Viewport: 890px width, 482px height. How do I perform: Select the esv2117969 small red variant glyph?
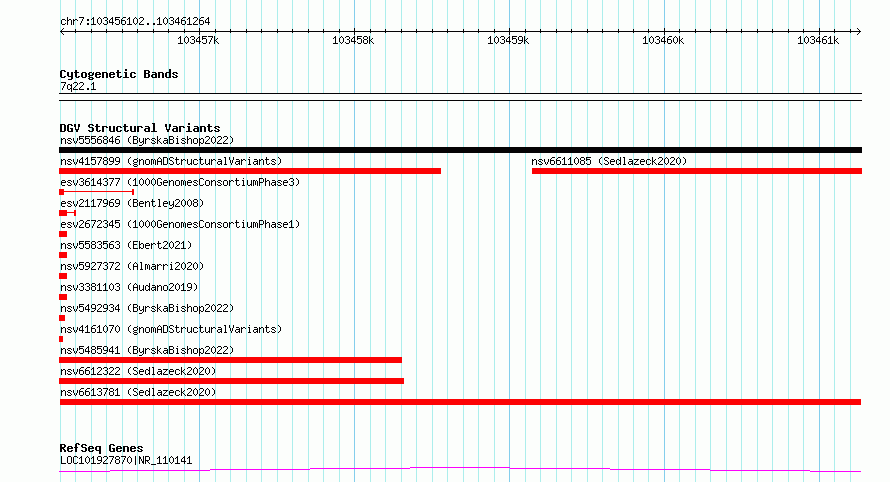click(x=68, y=213)
